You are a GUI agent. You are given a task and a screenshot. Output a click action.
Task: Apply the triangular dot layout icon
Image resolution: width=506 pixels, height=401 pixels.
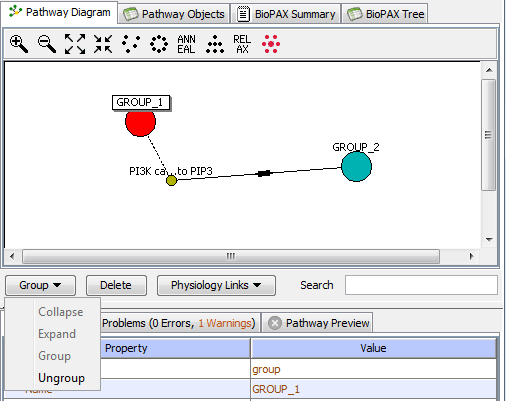[215, 44]
